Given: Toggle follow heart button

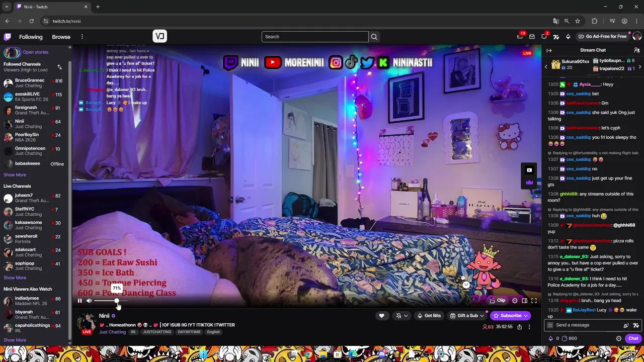Looking at the screenshot, I should (x=381, y=316).
